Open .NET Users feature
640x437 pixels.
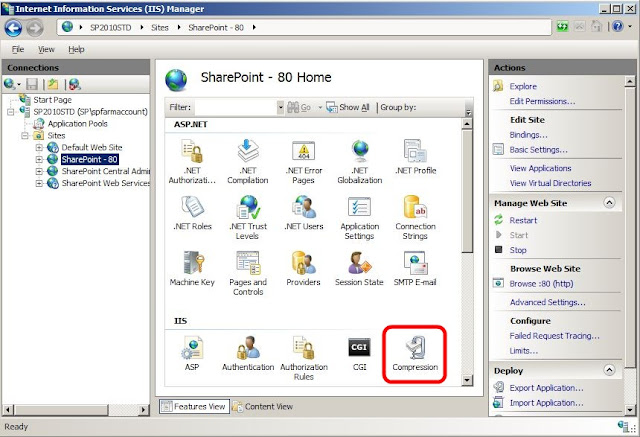pyautogui.click(x=304, y=213)
